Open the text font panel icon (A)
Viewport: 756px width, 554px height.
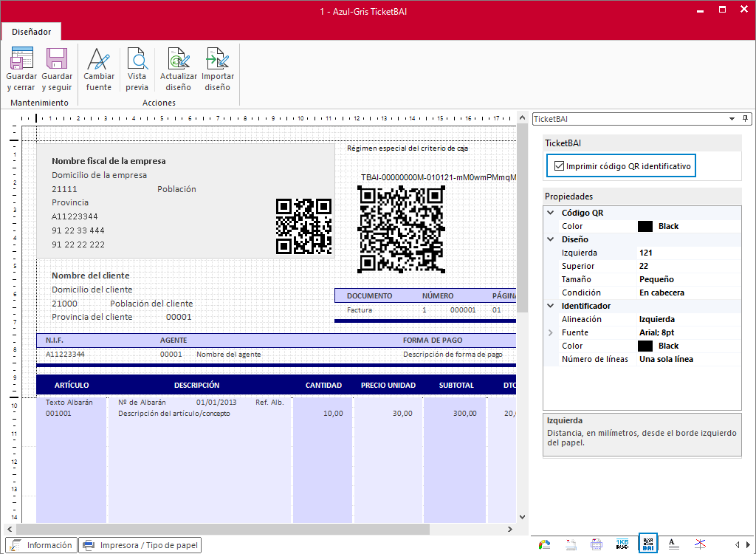[673, 545]
